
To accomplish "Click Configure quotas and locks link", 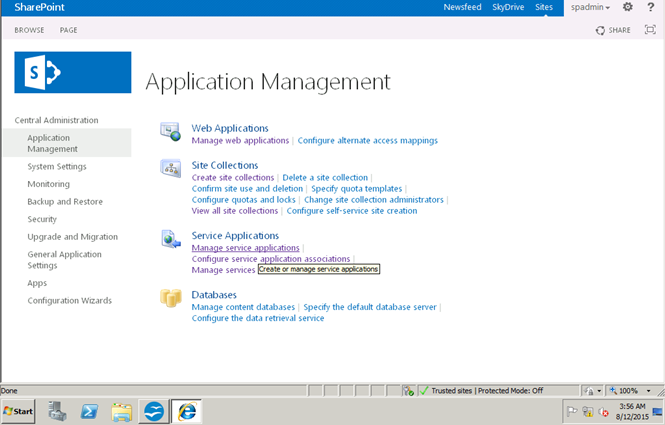I will tap(243, 199).
